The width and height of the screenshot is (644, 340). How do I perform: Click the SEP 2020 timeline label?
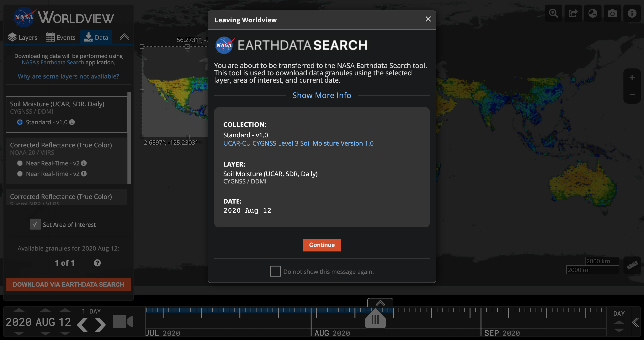tap(502, 333)
